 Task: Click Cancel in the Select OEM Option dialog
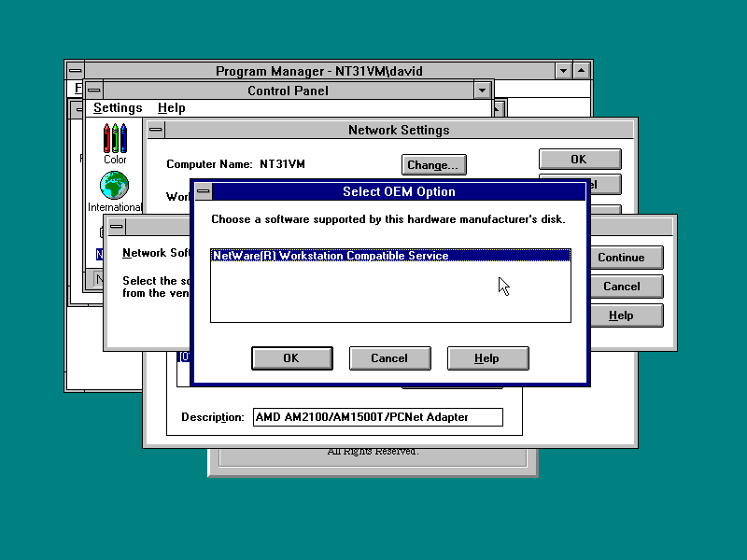click(389, 358)
